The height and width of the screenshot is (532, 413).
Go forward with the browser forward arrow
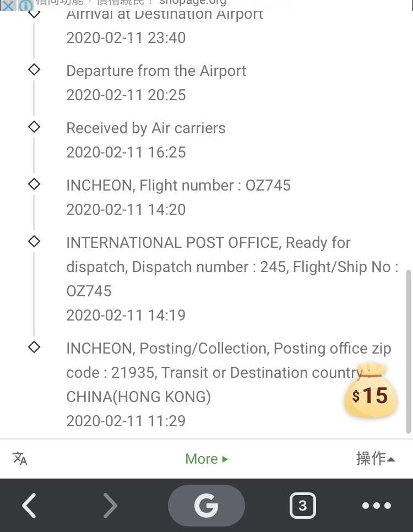coord(110,506)
